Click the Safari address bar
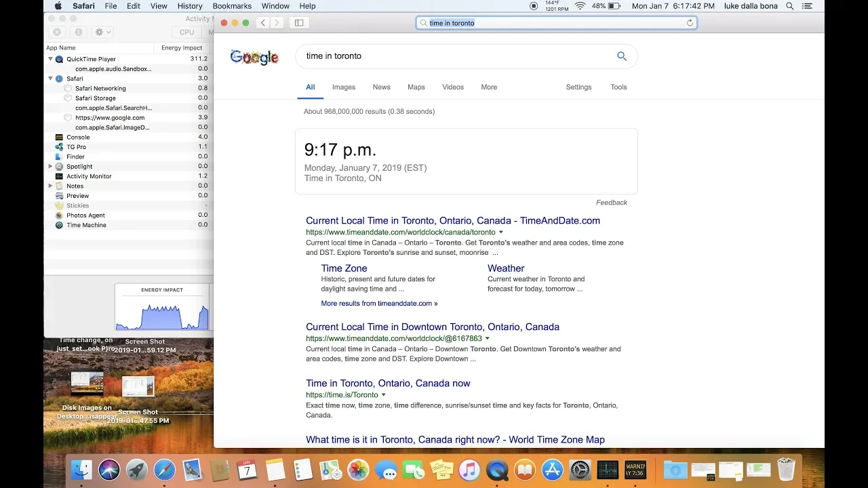Screen dimensions: 868x488 coord(556,23)
